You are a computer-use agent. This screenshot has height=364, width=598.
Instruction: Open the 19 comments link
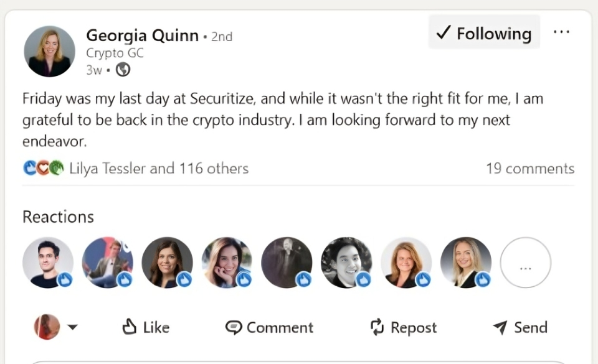point(530,168)
